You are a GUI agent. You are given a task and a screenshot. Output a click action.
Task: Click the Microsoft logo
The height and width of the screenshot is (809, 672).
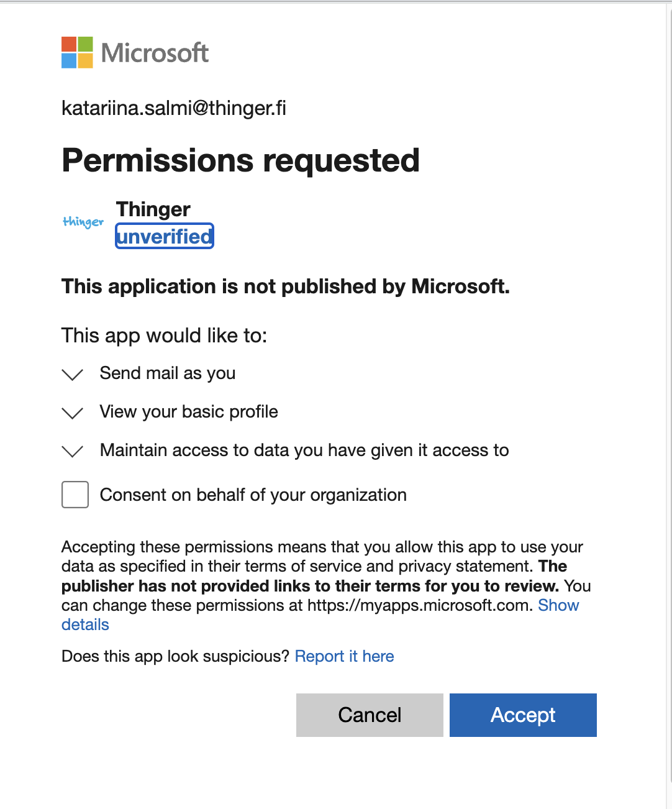pos(135,52)
